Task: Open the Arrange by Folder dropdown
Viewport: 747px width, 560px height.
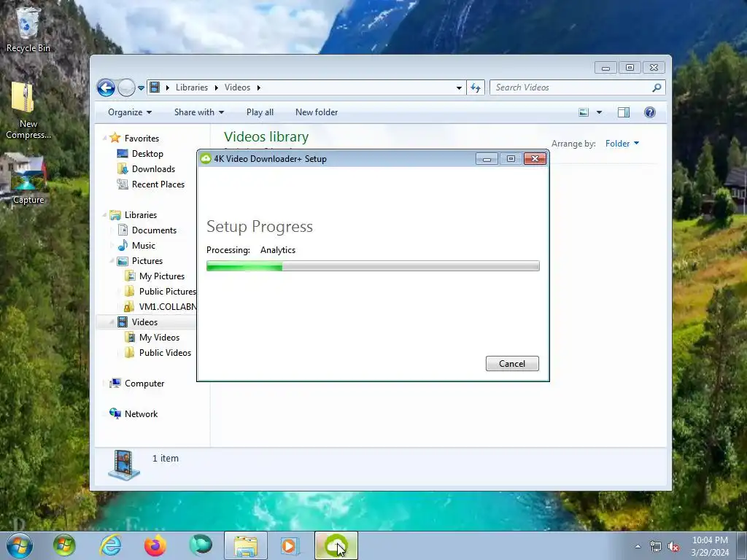Action: pyautogui.click(x=622, y=144)
